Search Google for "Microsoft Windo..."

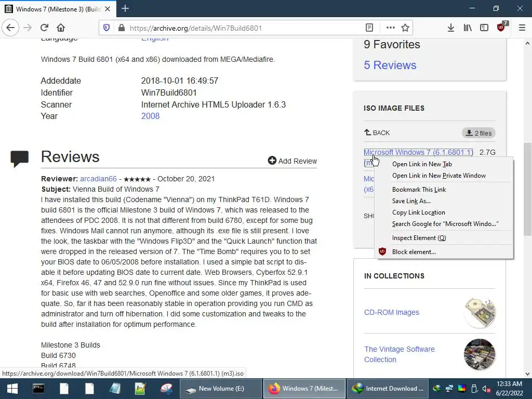click(445, 224)
